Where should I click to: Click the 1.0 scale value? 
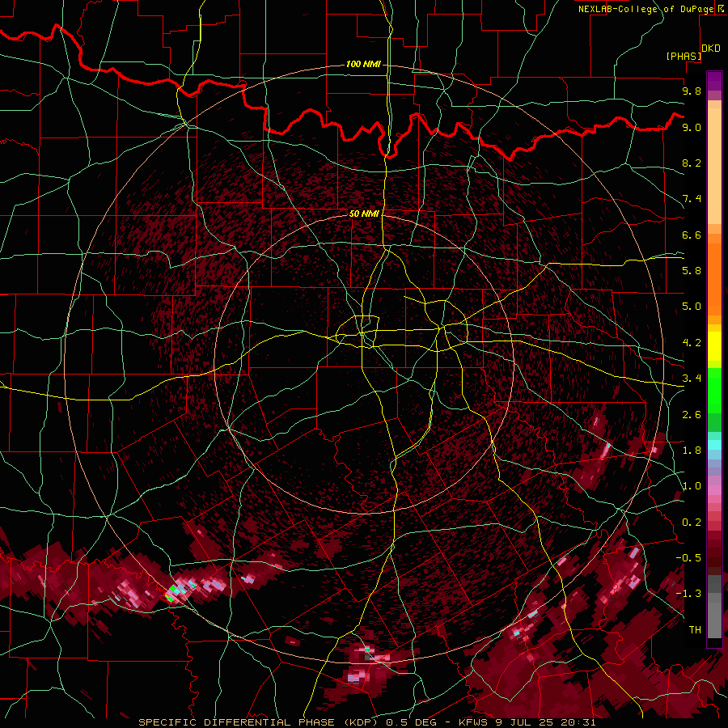tap(692, 486)
